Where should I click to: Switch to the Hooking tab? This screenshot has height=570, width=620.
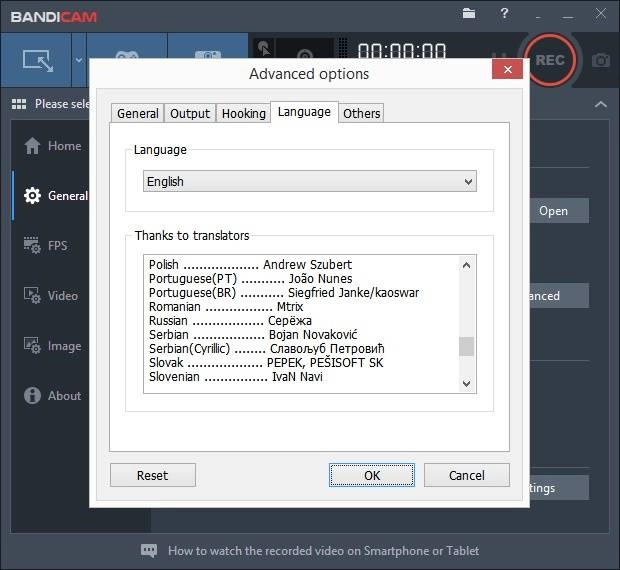244,113
